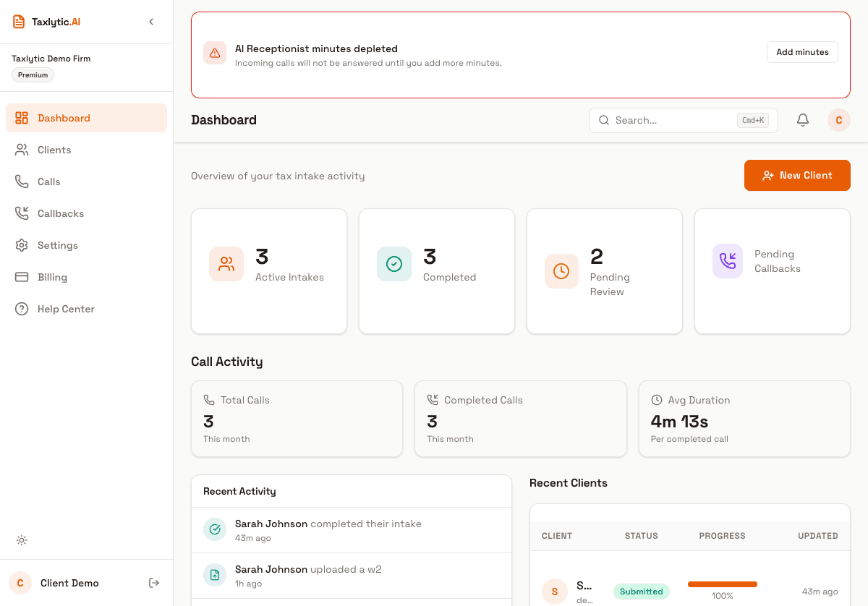Open Settings via the gear icon
This screenshot has height=606, width=868.
[22, 245]
